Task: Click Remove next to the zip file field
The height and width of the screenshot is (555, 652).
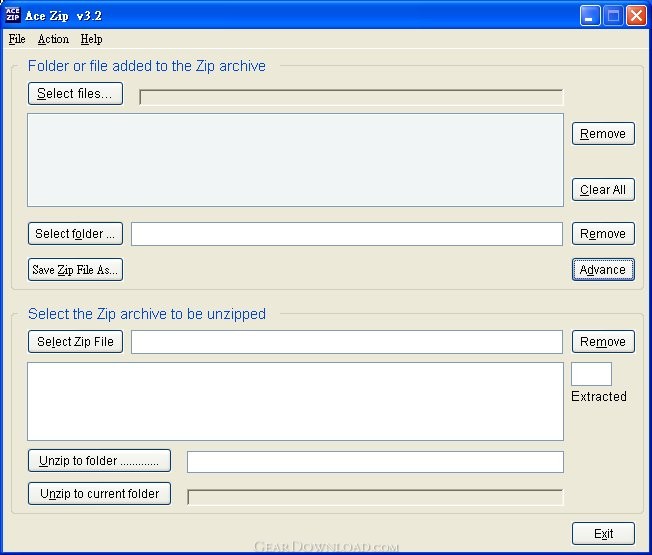Action: coord(603,342)
